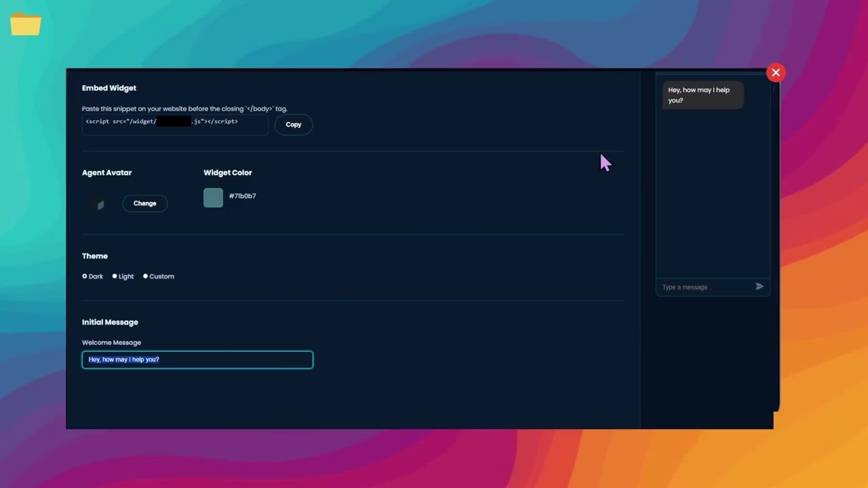868x488 pixels.
Task: Send the chat message with arrow icon
Action: (759, 287)
